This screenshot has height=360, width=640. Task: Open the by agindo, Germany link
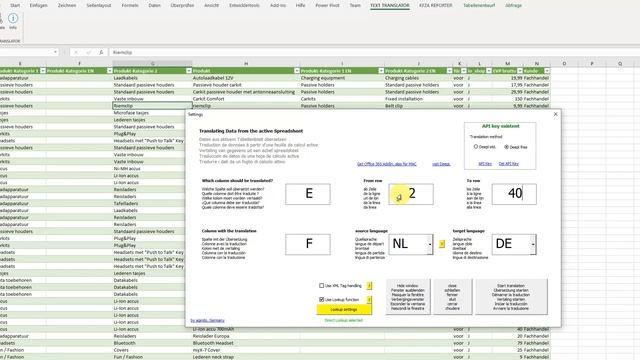coord(207,320)
